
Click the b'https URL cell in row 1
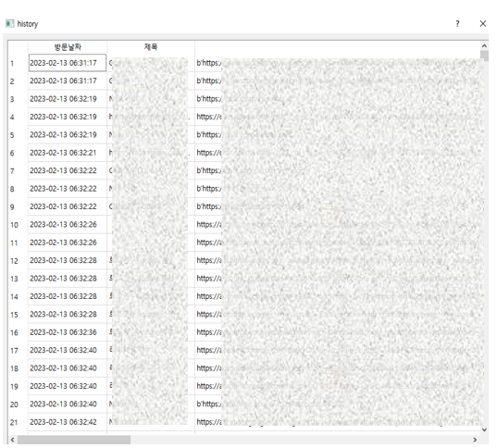(x=338, y=63)
